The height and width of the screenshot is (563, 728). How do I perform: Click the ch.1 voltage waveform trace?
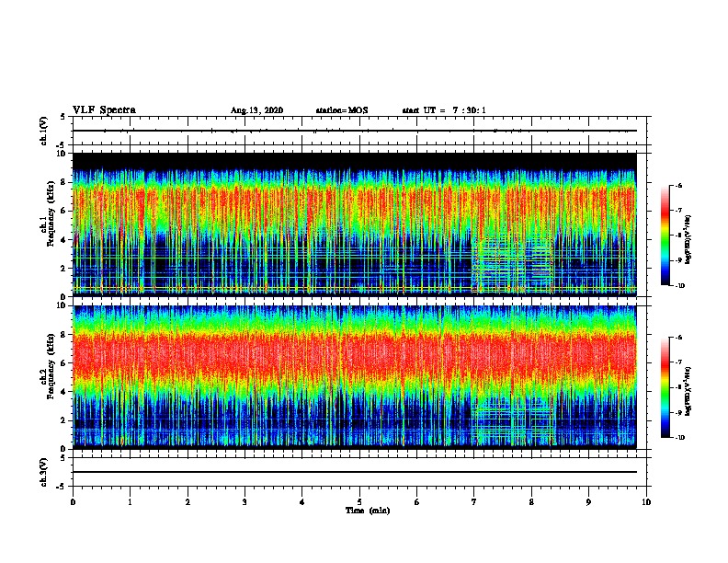click(x=354, y=131)
